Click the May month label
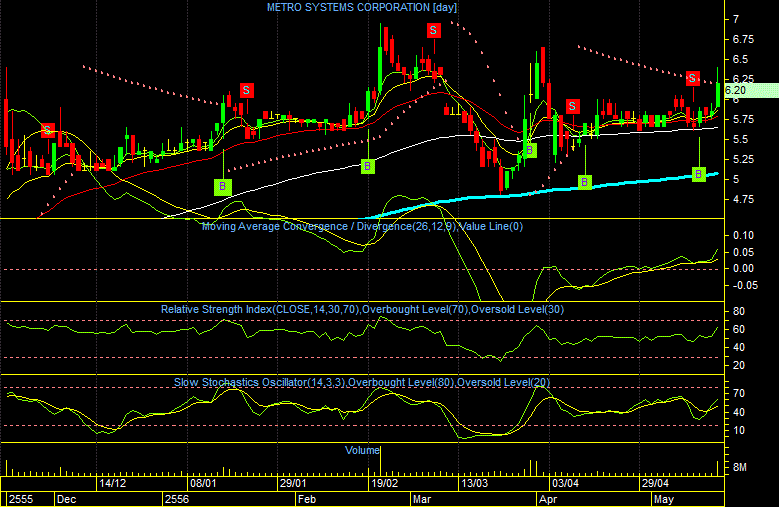Image resolution: width=779 pixels, height=507 pixels. 664,499
